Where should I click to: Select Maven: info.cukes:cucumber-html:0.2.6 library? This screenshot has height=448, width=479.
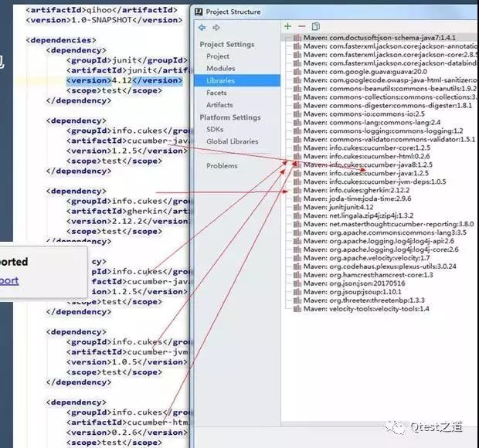coord(366,156)
